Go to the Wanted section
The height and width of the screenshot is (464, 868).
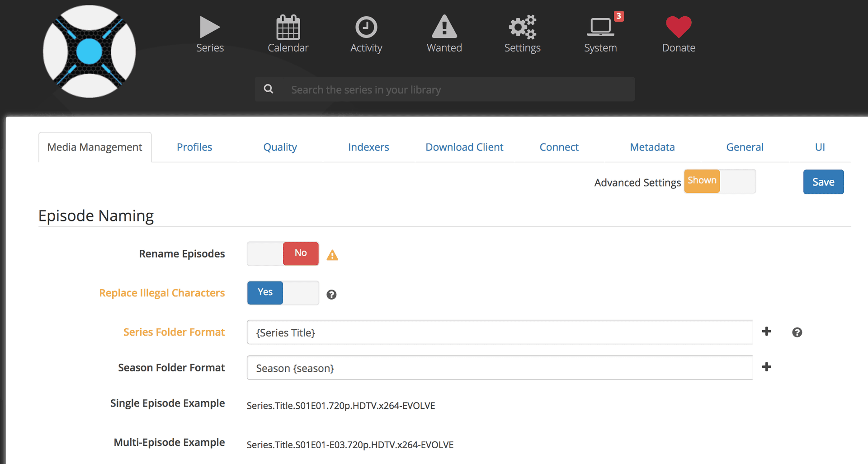tap(444, 34)
